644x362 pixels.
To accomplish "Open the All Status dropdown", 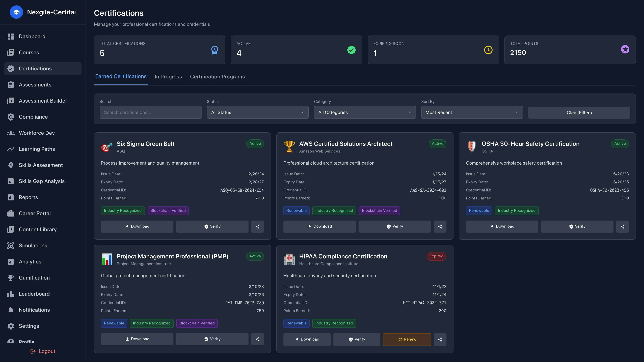I will coord(257,112).
